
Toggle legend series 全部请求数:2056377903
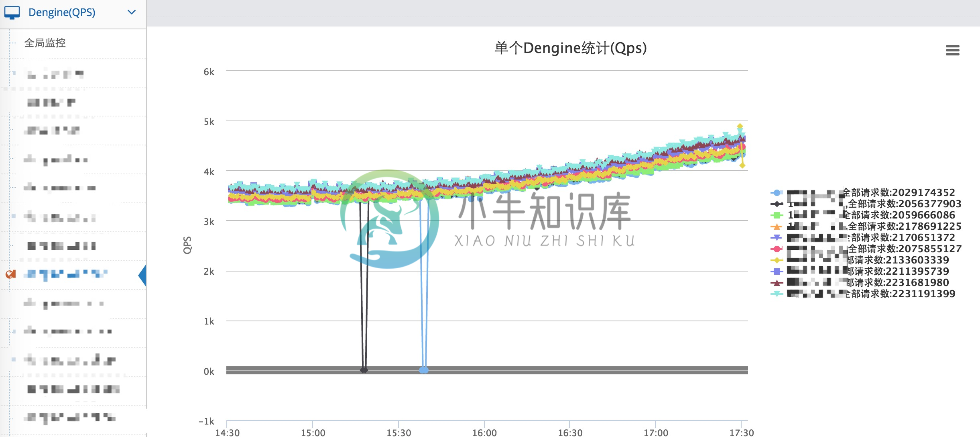pos(866,204)
